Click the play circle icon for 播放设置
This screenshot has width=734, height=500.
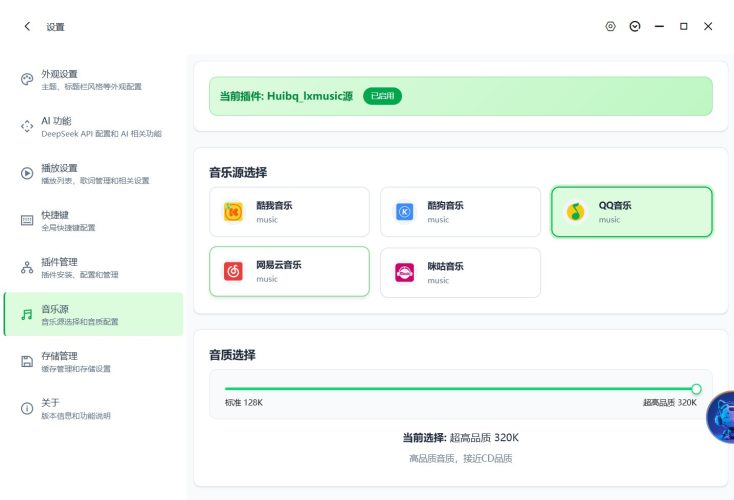pos(27,173)
